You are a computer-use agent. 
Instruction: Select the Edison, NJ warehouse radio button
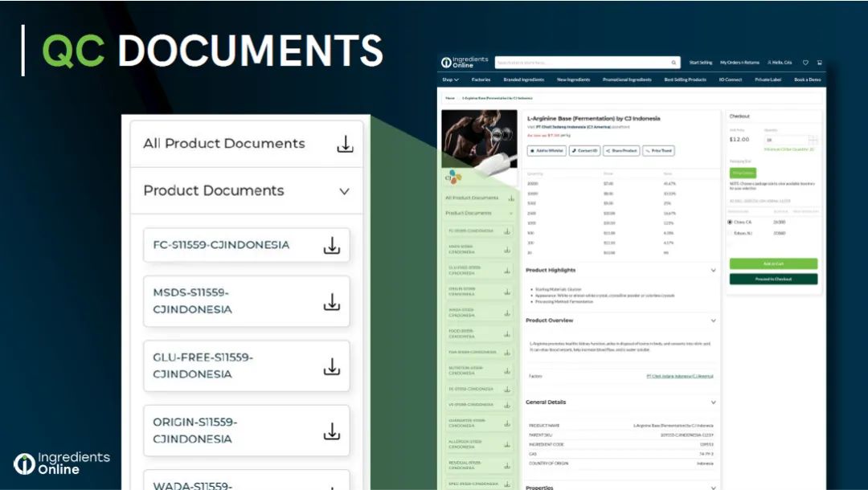(x=730, y=233)
